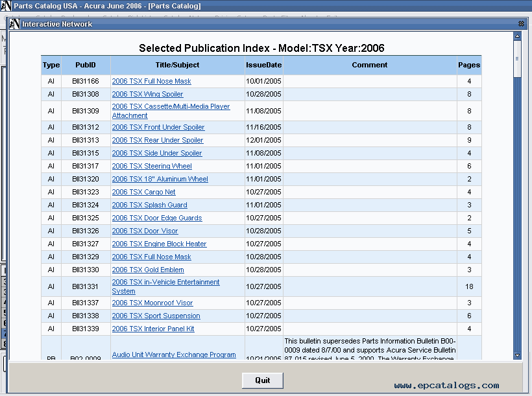Click the Title/Subject column header
This screenshot has width=532, height=396.
(x=178, y=65)
